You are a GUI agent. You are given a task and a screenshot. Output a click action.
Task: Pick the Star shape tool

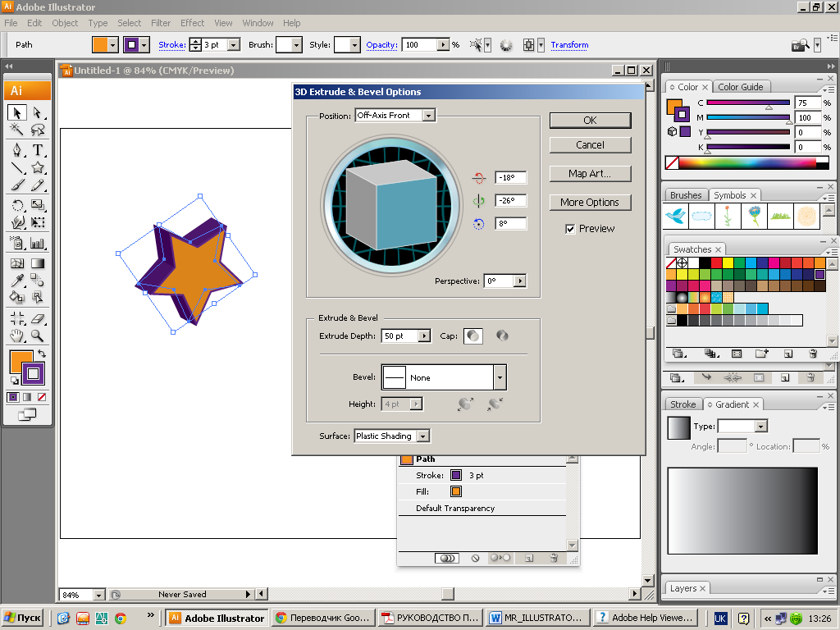coord(37,167)
